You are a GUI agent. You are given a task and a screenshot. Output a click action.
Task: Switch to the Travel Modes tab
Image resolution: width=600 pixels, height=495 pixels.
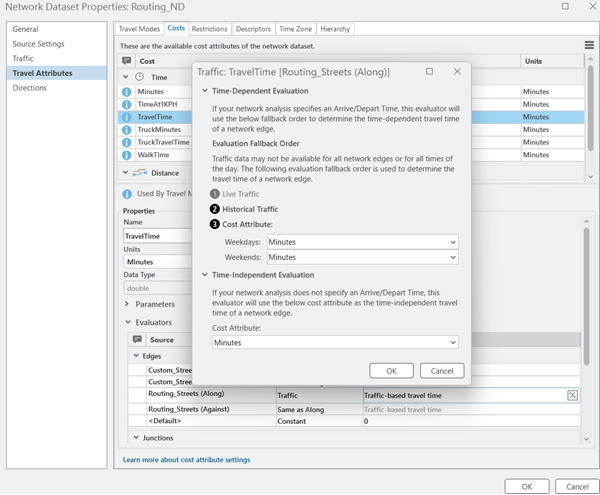(x=139, y=29)
